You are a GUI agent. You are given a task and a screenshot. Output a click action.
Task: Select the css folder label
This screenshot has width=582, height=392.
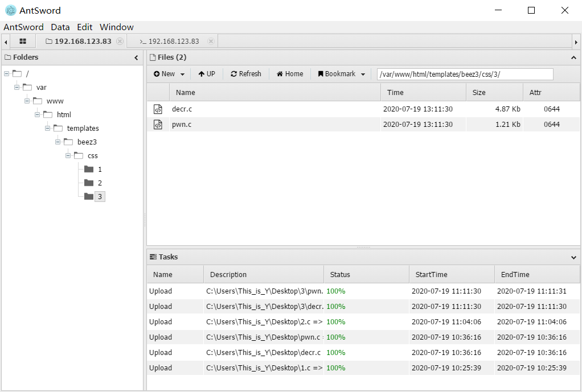(x=92, y=156)
